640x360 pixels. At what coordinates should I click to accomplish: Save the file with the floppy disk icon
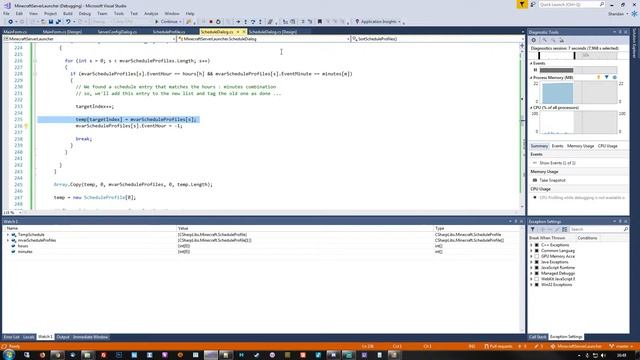click(x=51, y=22)
